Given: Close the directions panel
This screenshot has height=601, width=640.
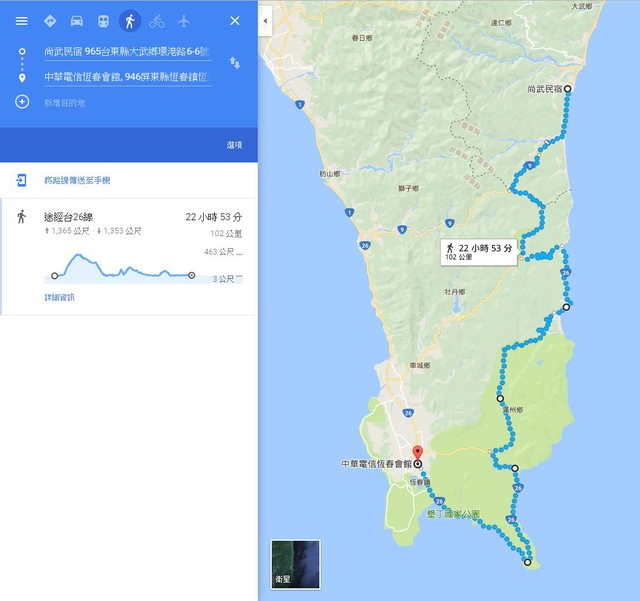Looking at the screenshot, I should [x=235, y=21].
